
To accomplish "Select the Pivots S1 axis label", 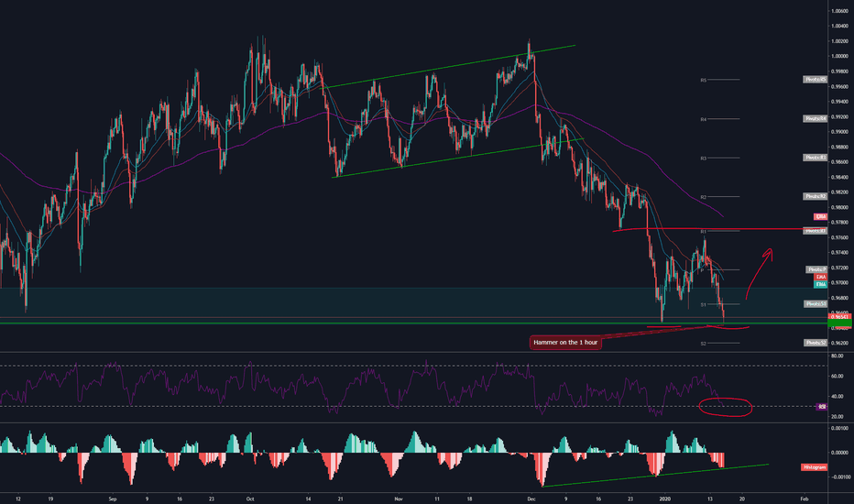I will pyautogui.click(x=816, y=303).
